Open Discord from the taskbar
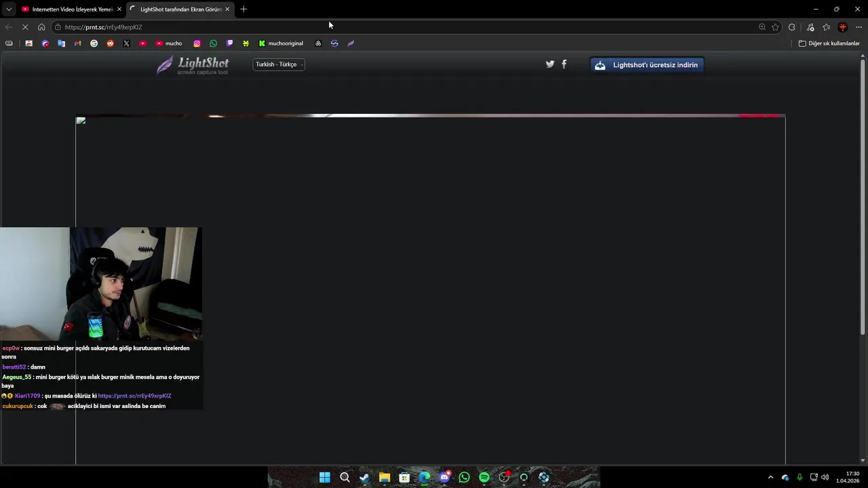The image size is (868, 488). pyautogui.click(x=444, y=477)
